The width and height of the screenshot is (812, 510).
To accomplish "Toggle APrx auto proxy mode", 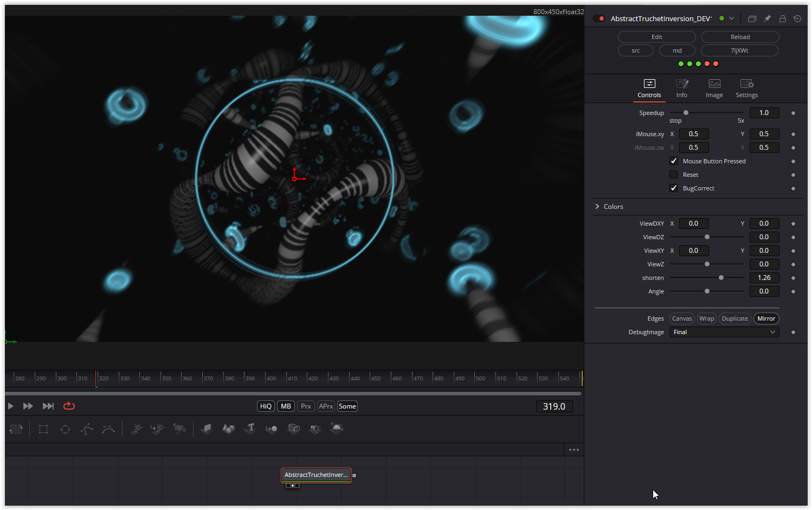I will (x=326, y=406).
